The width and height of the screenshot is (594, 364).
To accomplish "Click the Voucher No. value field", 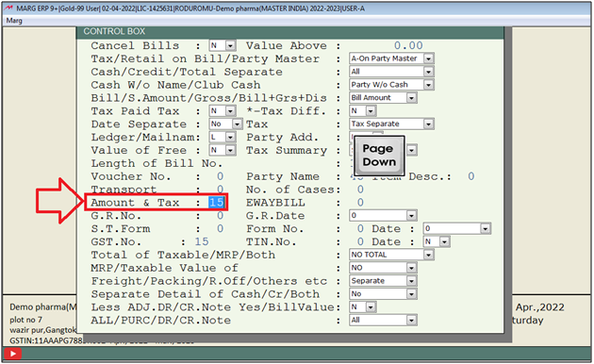I will pos(220,176).
